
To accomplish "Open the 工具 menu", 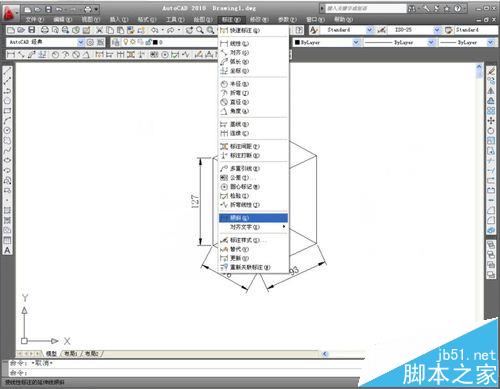I will [x=175, y=20].
